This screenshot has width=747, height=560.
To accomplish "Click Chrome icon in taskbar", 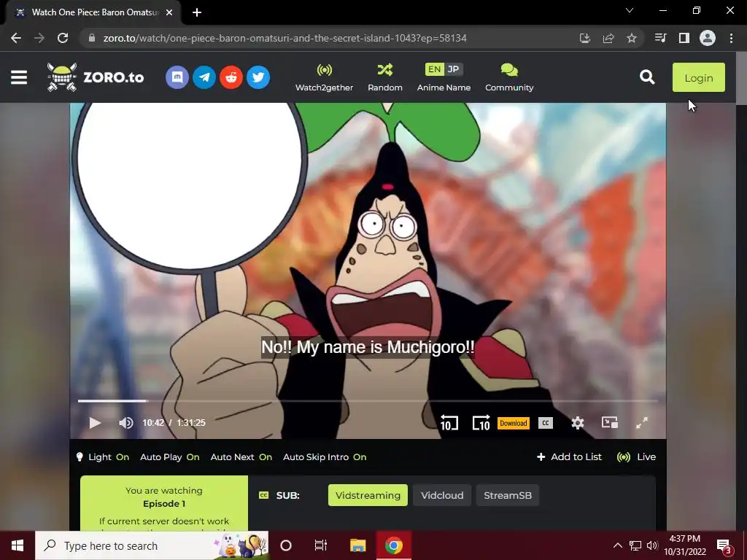I will (393, 545).
